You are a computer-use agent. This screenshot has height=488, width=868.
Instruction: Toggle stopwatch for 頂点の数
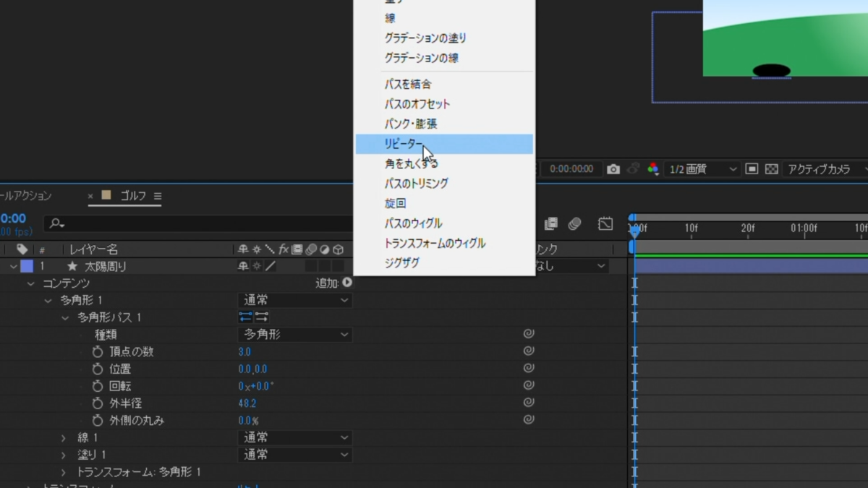[98, 352]
